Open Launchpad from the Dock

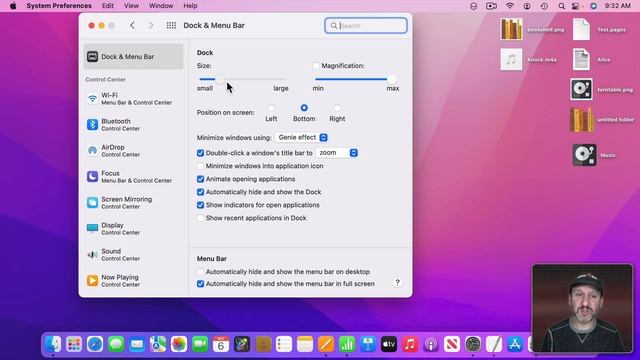pyautogui.click(x=74, y=344)
